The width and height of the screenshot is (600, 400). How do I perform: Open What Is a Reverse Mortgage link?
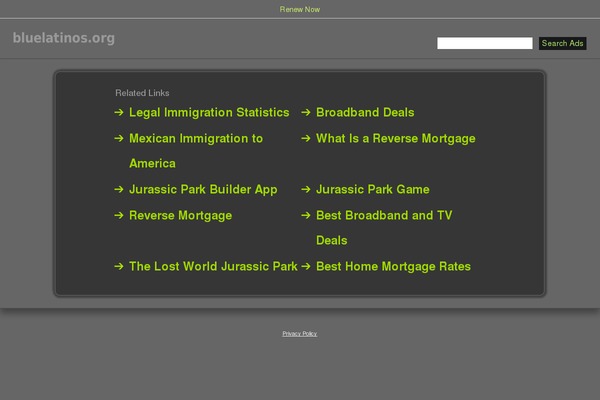(x=395, y=139)
